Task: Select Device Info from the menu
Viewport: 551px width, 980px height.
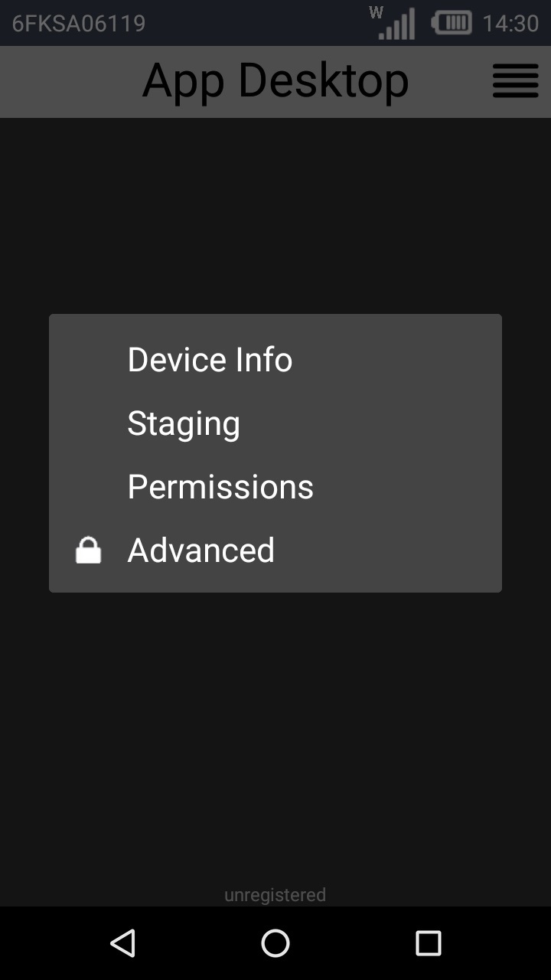Action: pyautogui.click(x=210, y=359)
